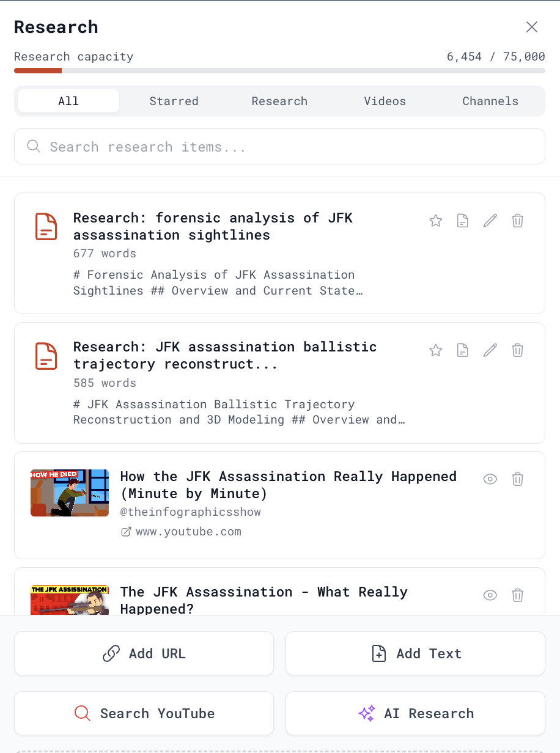Star the forensic analysis research item
The width and height of the screenshot is (560, 753).
[x=435, y=220]
